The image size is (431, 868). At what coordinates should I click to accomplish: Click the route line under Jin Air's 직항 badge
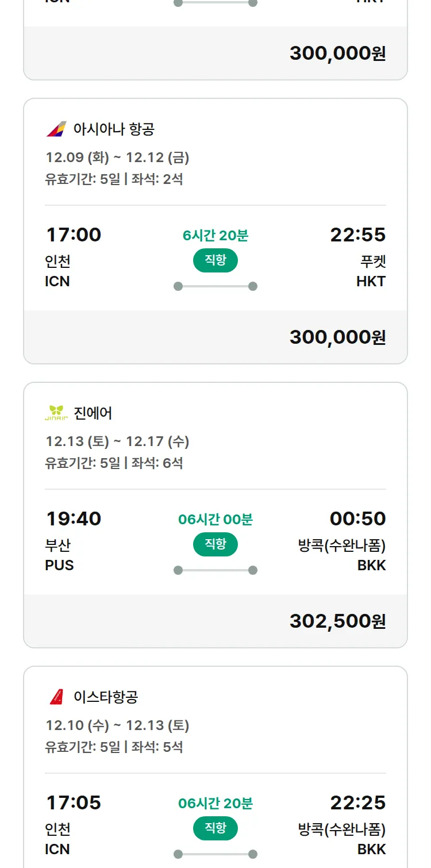tap(215, 570)
